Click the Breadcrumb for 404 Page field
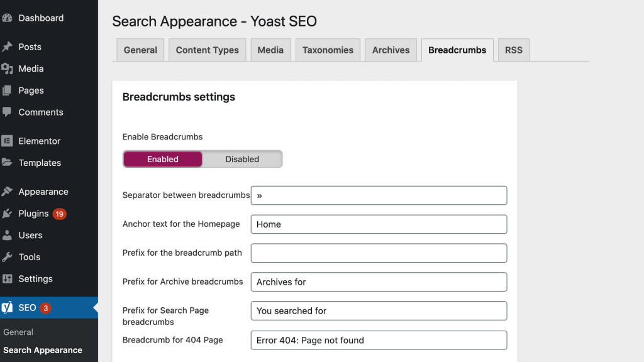This screenshot has width=644, height=362. click(379, 341)
